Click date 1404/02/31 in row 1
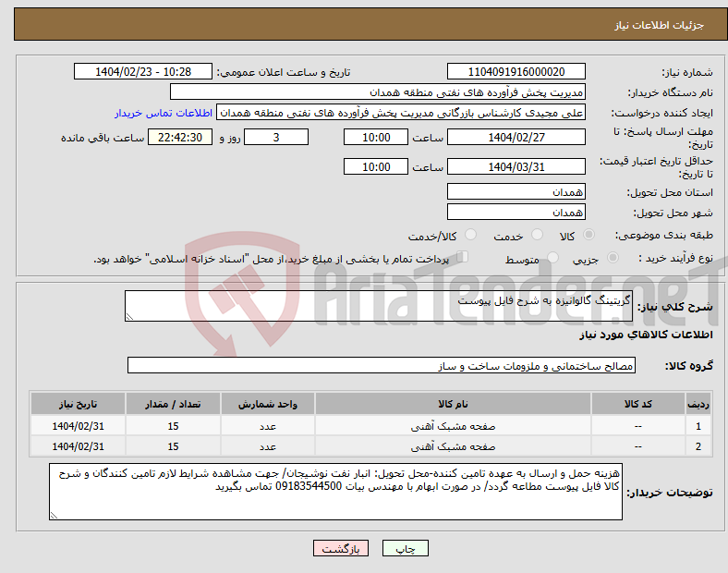Image resolution: width=728 pixels, height=573 pixels. coord(78,426)
